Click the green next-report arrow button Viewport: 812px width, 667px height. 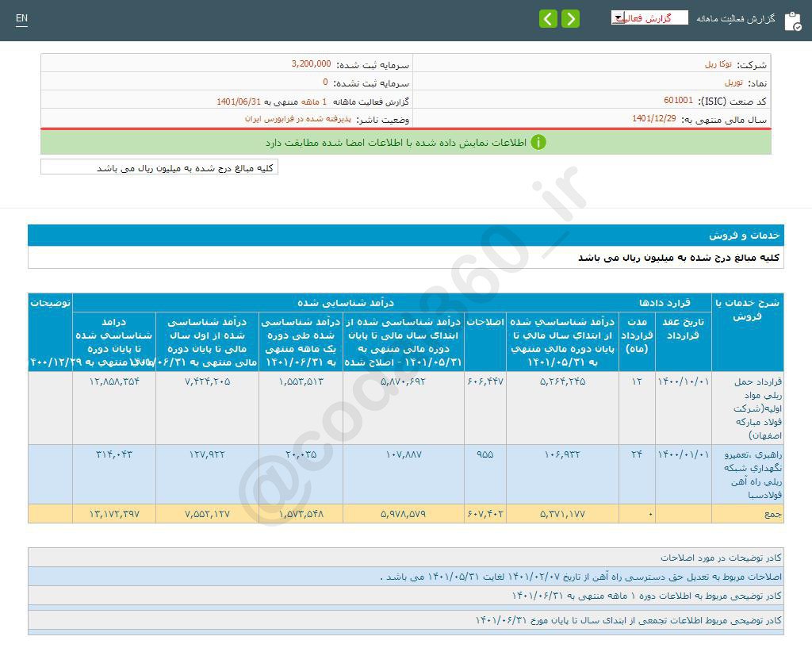pyautogui.click(x=570, y=18)
